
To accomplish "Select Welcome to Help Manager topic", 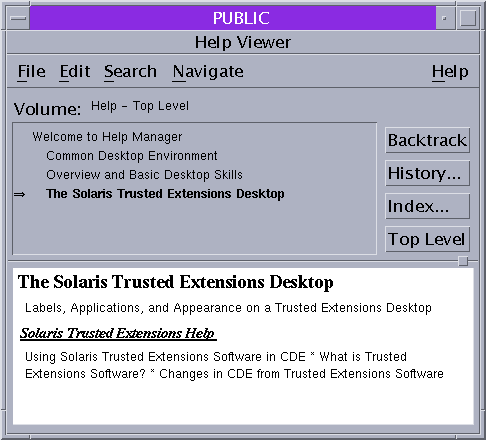I will pos(107,137).
